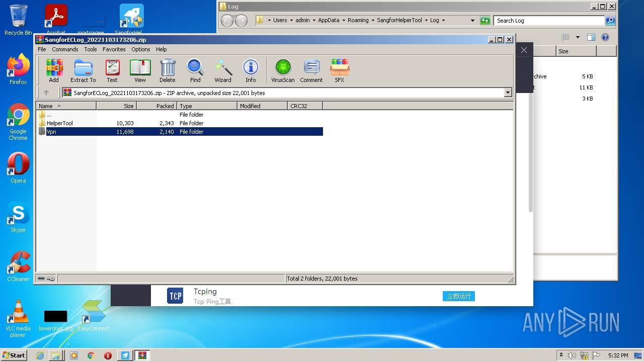Select the HelperTool folder

click(180, 123)
